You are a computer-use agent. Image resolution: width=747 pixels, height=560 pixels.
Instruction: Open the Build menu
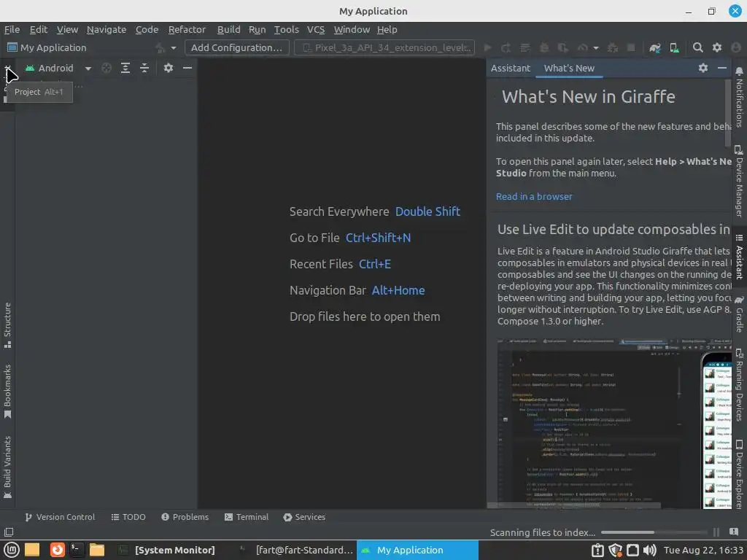(228, 29)
